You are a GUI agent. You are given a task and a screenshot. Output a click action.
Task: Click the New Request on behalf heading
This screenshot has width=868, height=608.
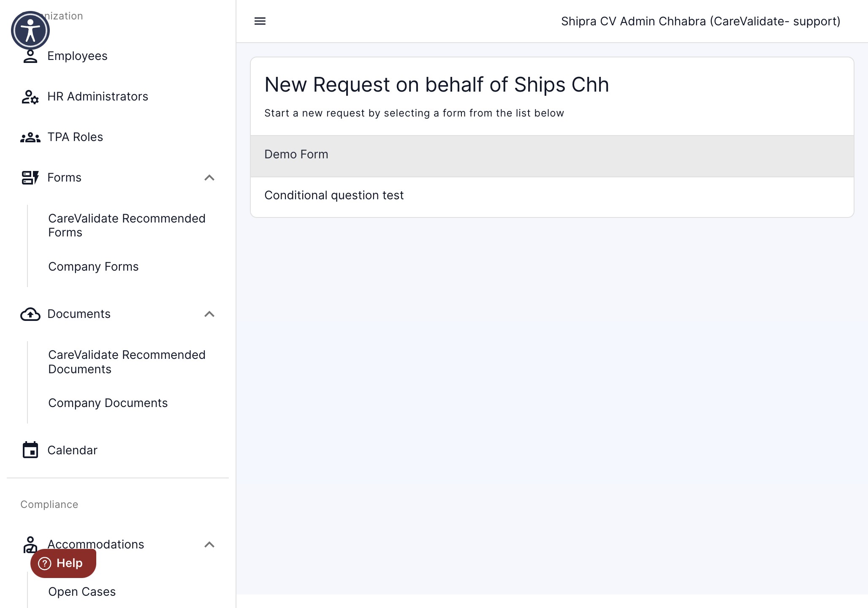[437, 85]
